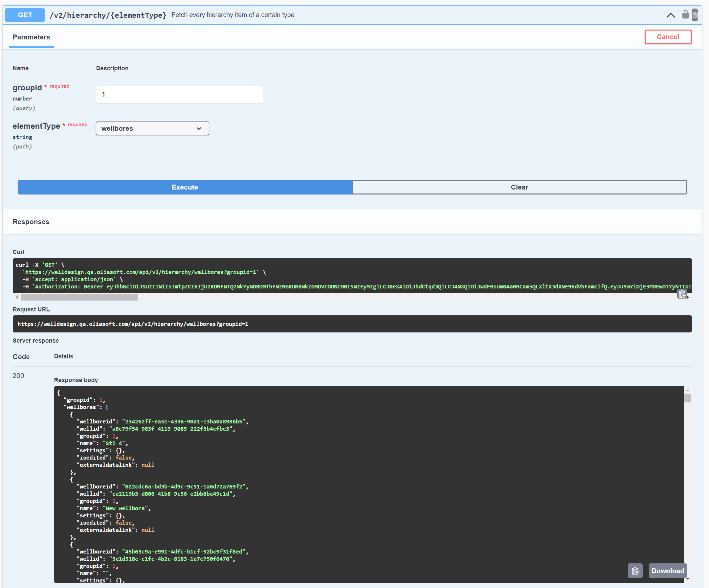Select the Parameters tab
709x588 pixels.
[32, 37]
